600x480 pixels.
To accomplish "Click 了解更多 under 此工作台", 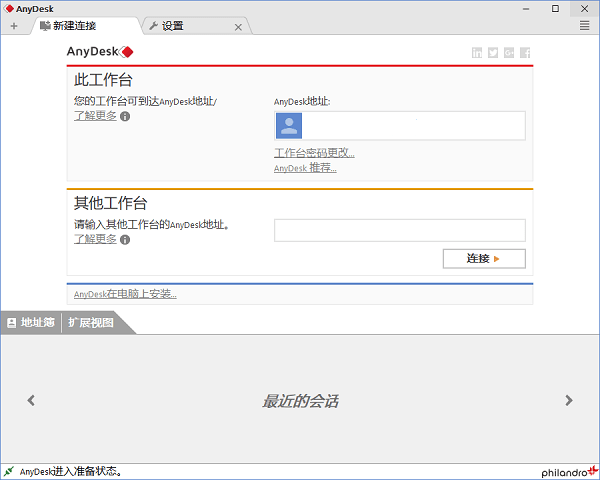I will [95, 116].
